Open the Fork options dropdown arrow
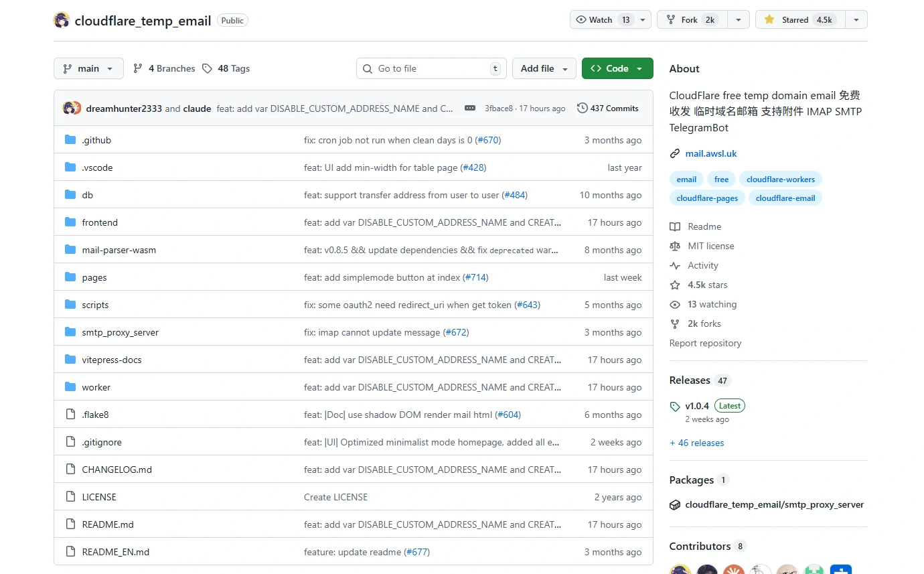Image resolution: width=924 pixels, height=574 pixels. (x=739, y=20)
